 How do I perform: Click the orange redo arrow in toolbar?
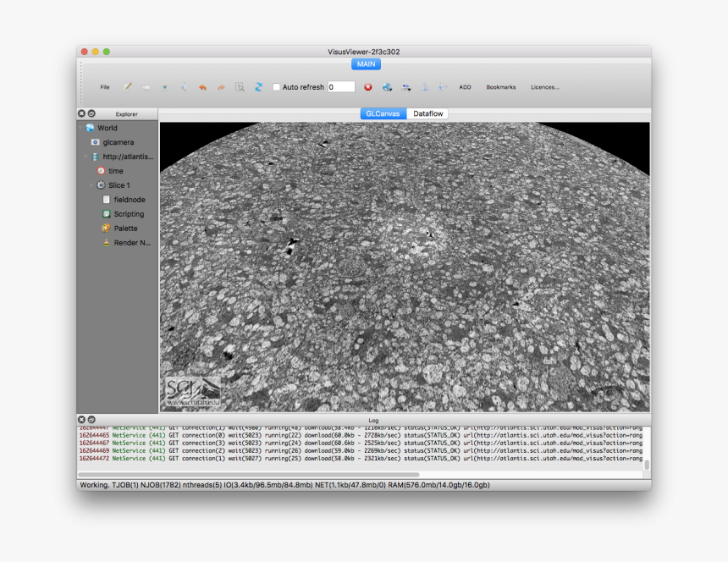click(x=221, y=87)
